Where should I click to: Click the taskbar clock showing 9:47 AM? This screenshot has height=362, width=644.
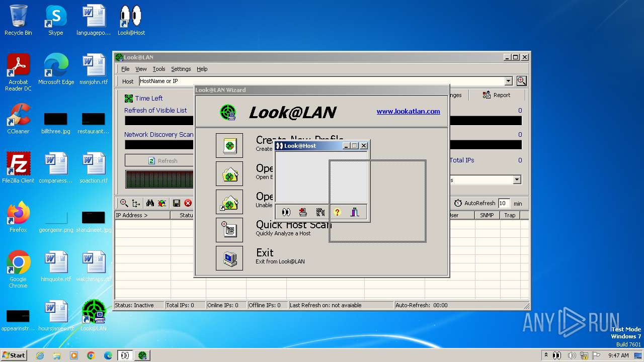point(618,355)
